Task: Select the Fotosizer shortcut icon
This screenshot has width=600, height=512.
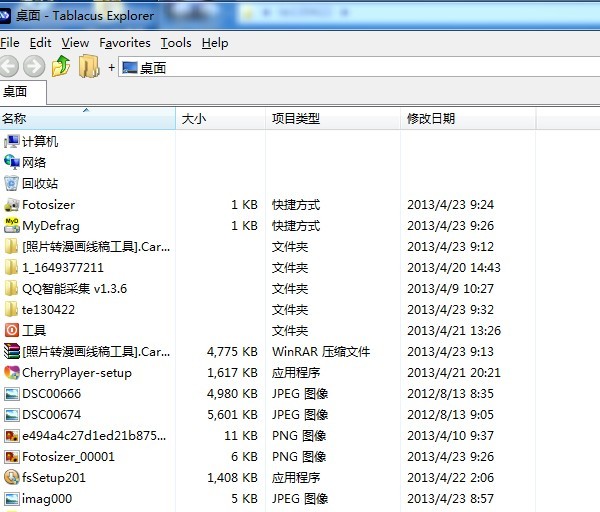Action: (x=11, y=205)
